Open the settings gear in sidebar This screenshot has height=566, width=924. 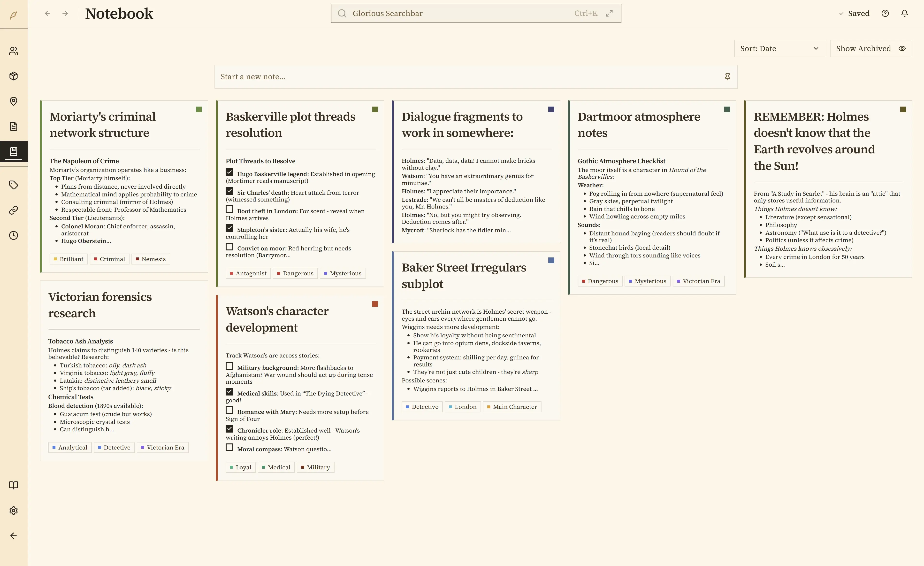pyautogui.click(x=14, y=511)
